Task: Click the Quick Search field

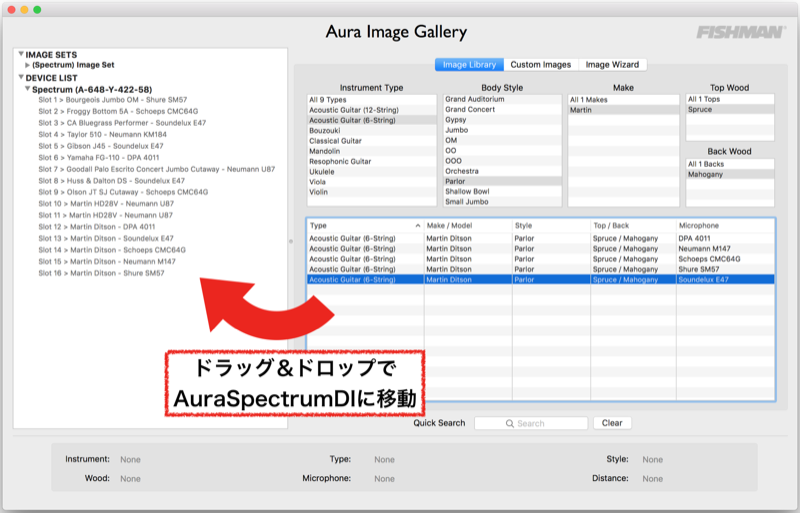Action: tap(531, 423)
